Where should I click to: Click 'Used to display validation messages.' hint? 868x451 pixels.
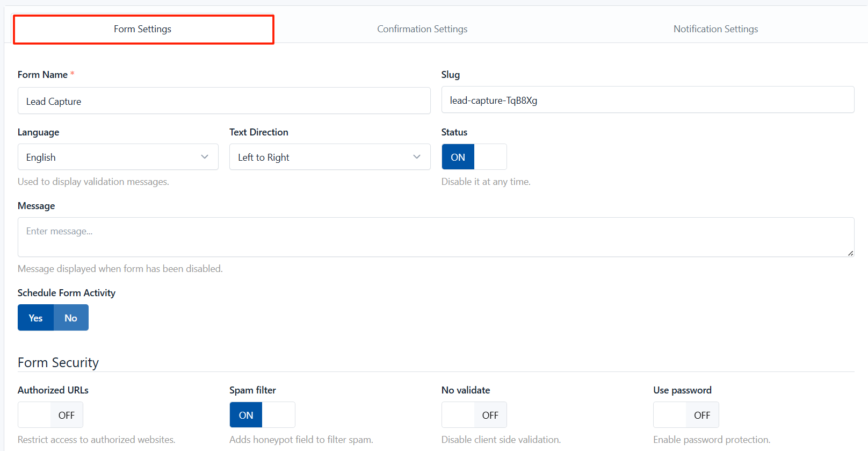click(93, 182)
